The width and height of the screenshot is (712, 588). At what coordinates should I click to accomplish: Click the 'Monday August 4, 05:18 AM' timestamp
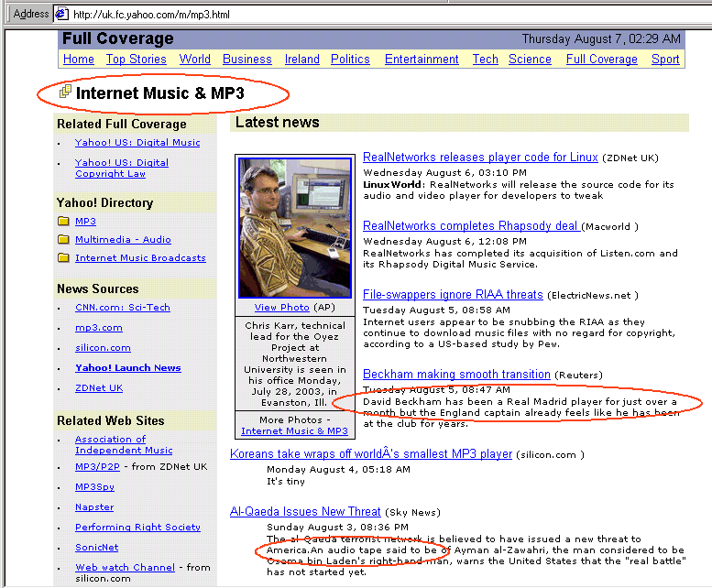(x=338, y=469)
